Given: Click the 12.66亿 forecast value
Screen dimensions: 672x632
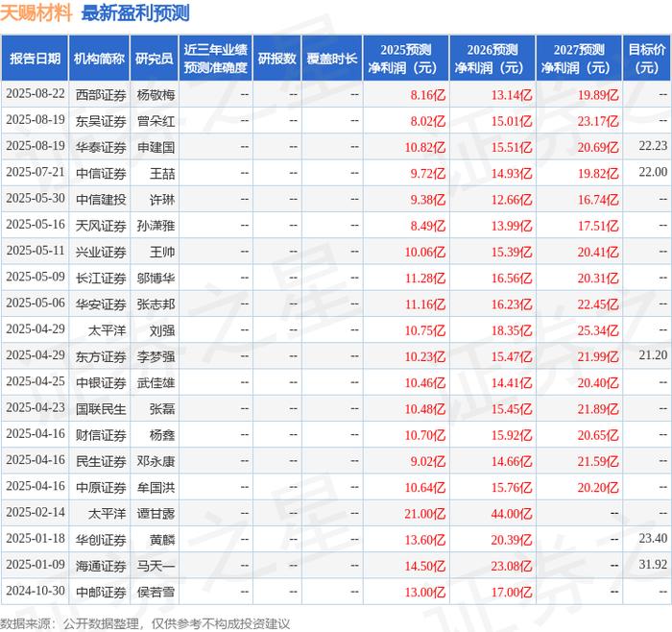Looking at the screenshot, I should click(512, 200).
